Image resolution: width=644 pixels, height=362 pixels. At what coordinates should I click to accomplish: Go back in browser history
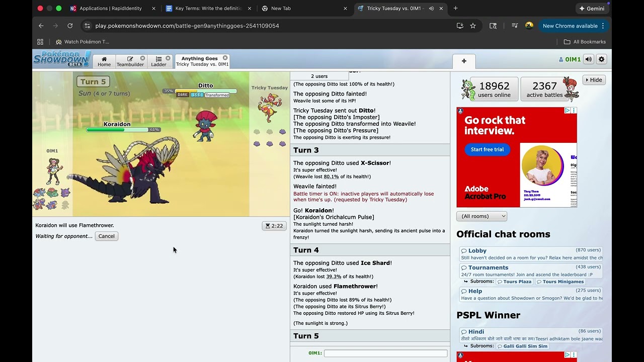click(41, 26)
